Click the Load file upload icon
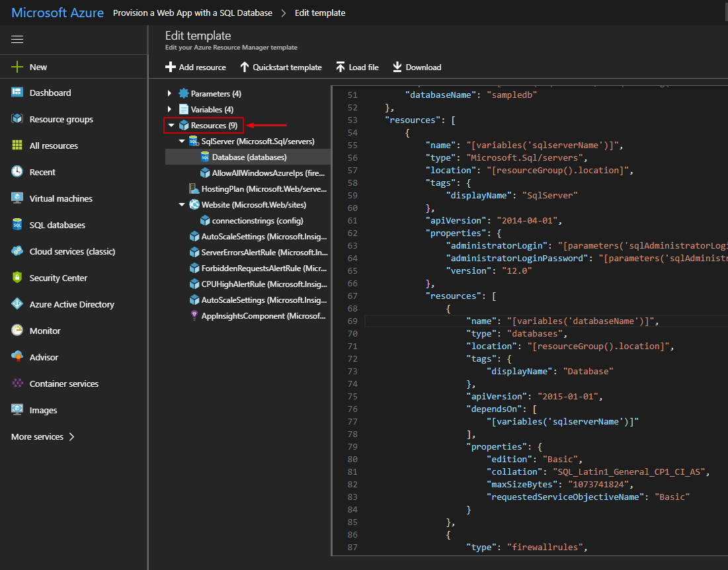Viewport: 728px width, 570px height. 341,67
